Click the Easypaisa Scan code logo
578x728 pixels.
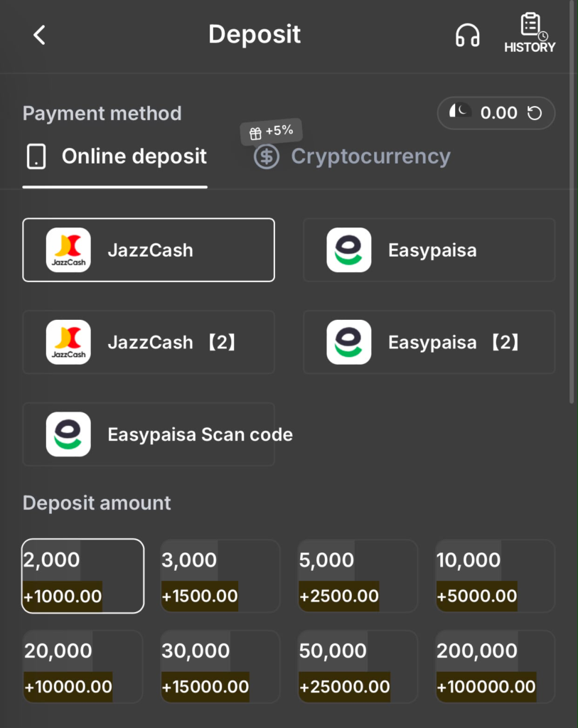point(68,434)
